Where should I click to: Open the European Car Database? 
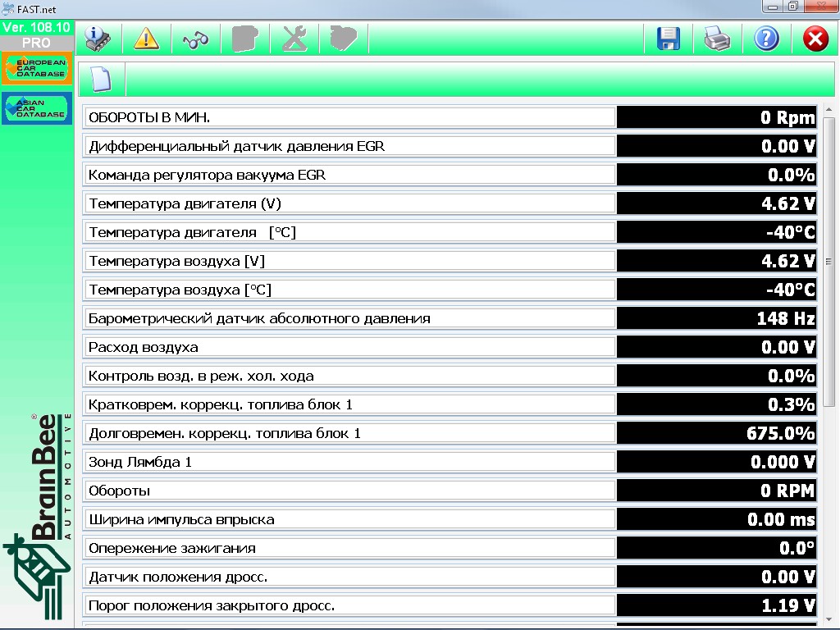tap(37, 68)
